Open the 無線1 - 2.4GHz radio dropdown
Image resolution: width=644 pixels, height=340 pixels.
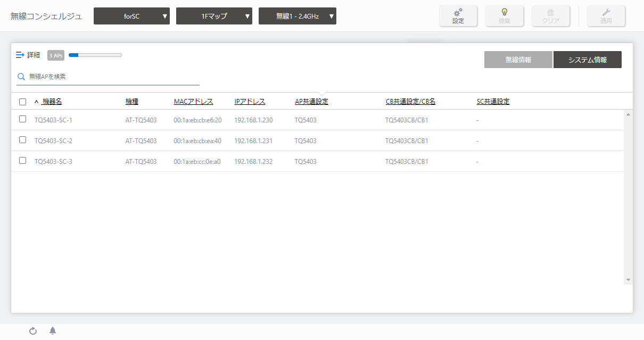pyautogui.click(x=298, y=16)
